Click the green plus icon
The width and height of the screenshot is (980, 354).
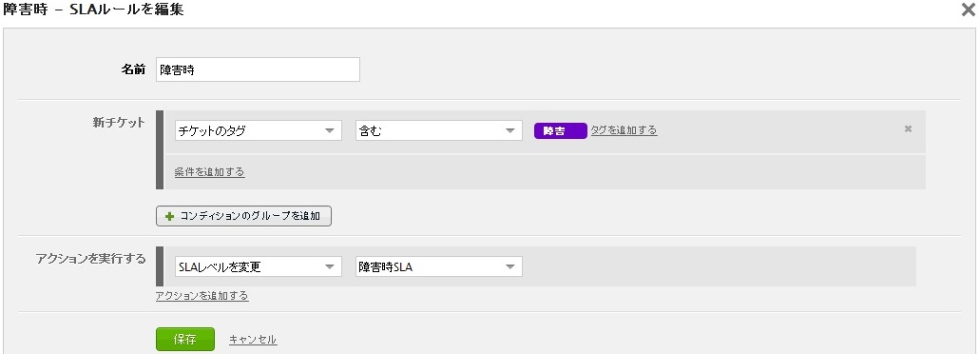click(x=169, y=216)
